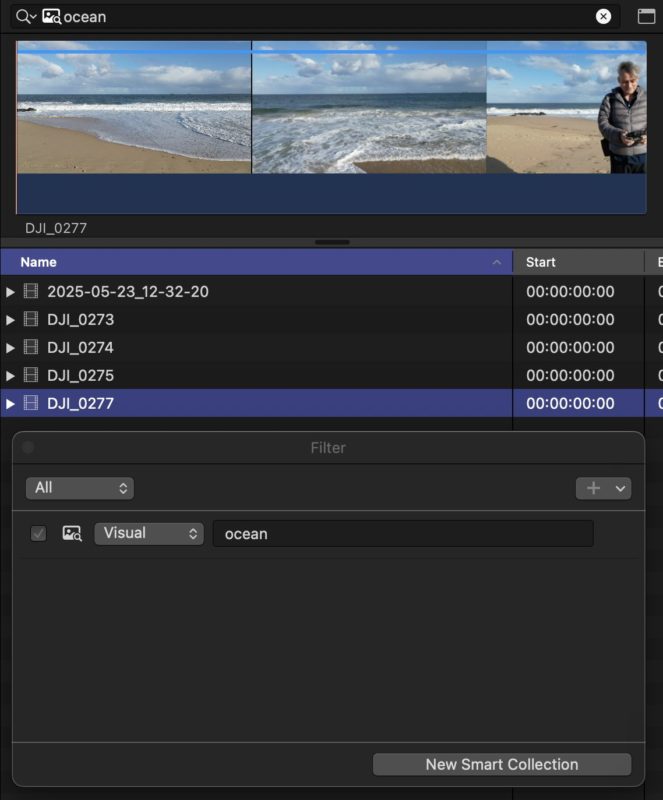The width and height of the screenshot is (663, 800).
Task: Click start timecode of DJI_0274 row
Action: point(570,348)
